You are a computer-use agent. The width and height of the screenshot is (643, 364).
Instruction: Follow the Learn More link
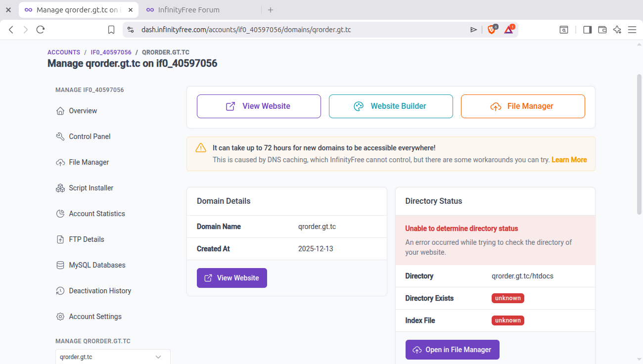point(569,160)
